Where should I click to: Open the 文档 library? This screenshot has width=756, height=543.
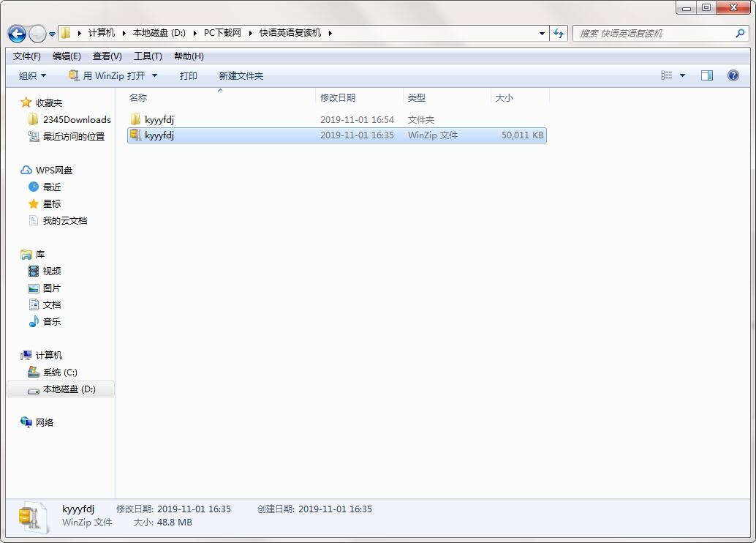(52, 304)
